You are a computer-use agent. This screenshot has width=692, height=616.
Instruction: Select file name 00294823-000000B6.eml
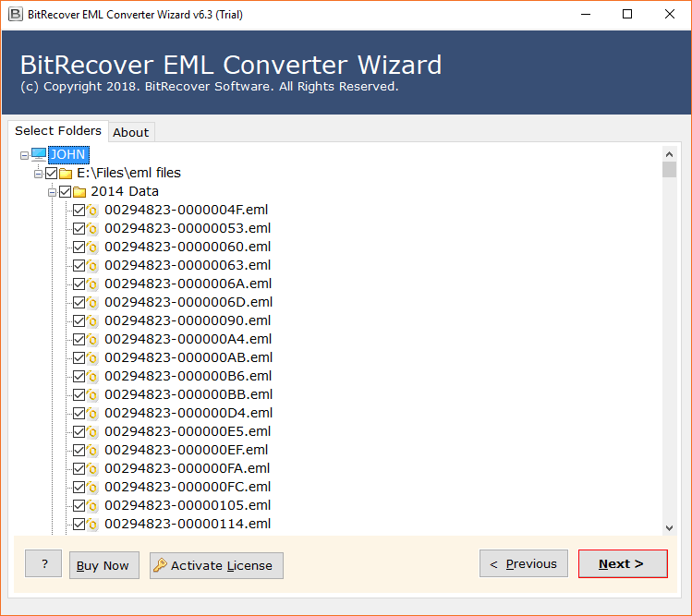click(x=188, y=377)
